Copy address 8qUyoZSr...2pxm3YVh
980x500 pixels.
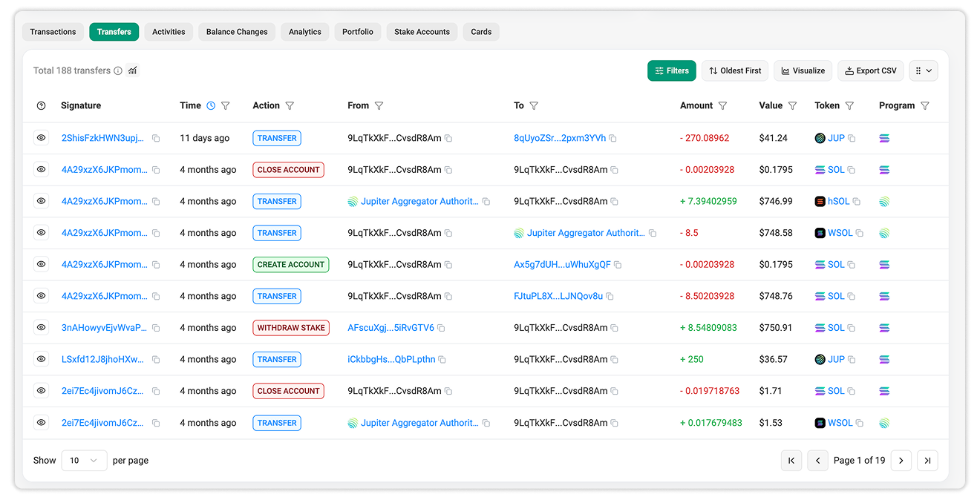pyautogui.click(x=613, y=139)
